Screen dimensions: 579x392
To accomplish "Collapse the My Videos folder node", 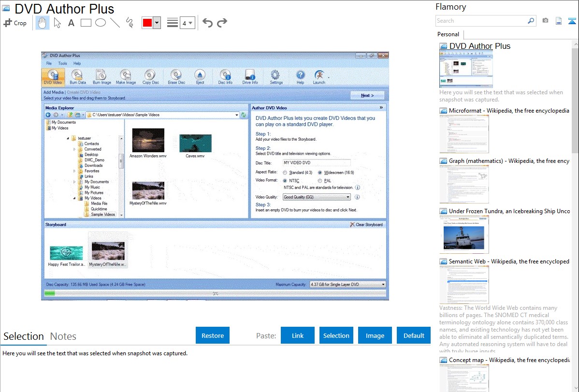I will coord(74,198).
